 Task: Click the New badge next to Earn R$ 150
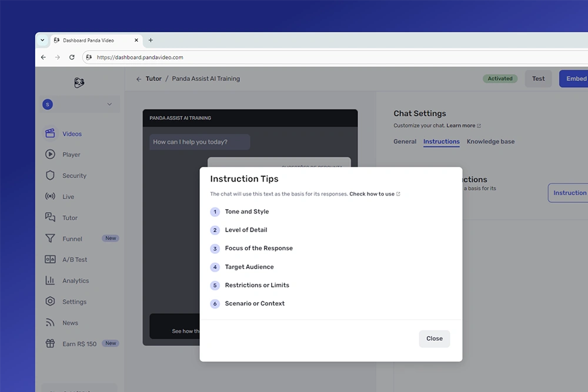click(111, 343)
